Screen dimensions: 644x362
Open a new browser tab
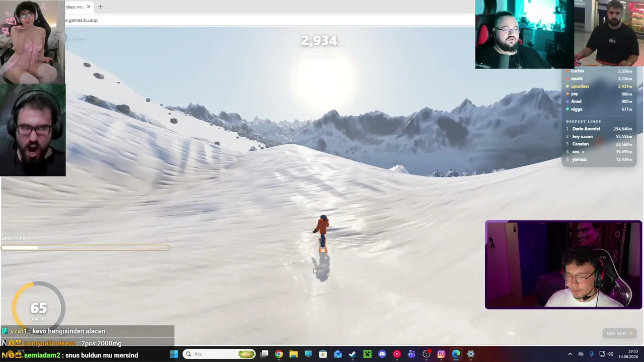coord(101,7)
